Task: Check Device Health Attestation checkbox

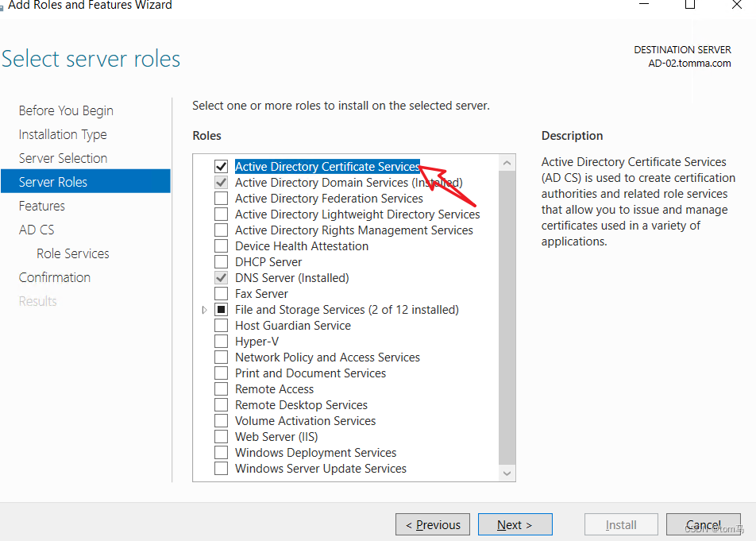Action: tap(222, 246)
